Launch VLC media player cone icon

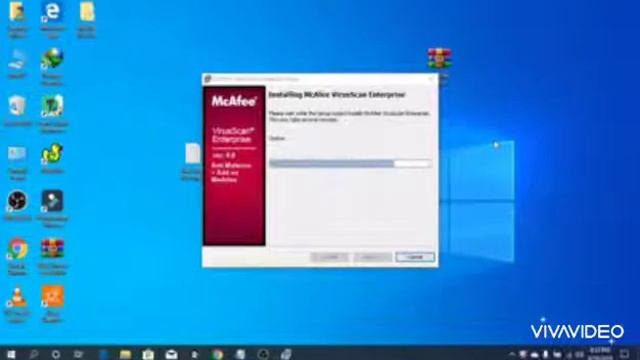[17, 304]
